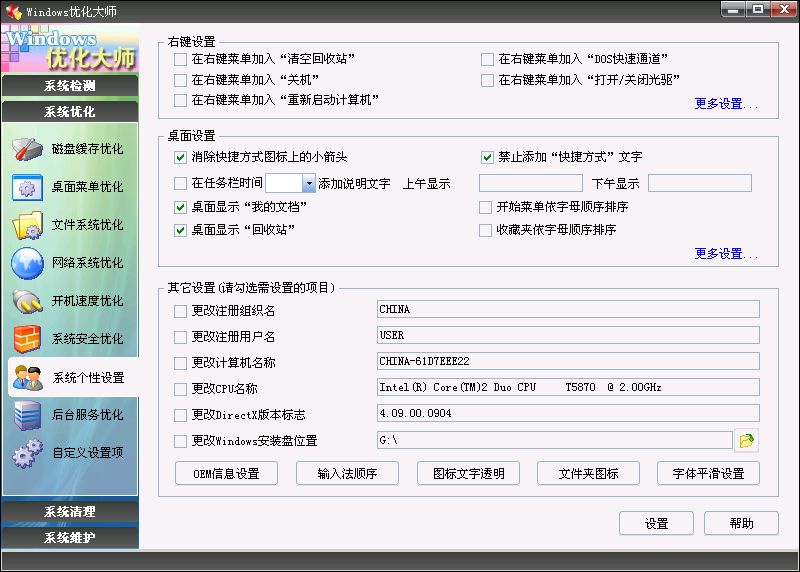Click the 字体平滑设置 button

[x=708, y=474]
